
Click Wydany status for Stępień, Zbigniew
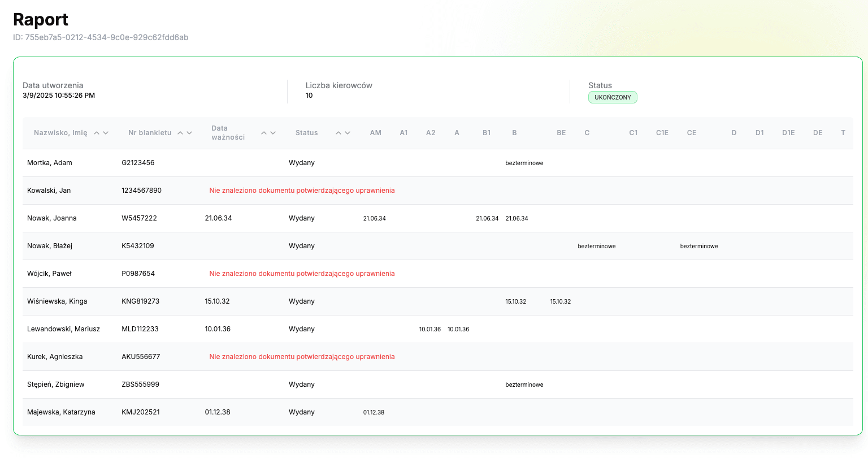tap(302, 384)
